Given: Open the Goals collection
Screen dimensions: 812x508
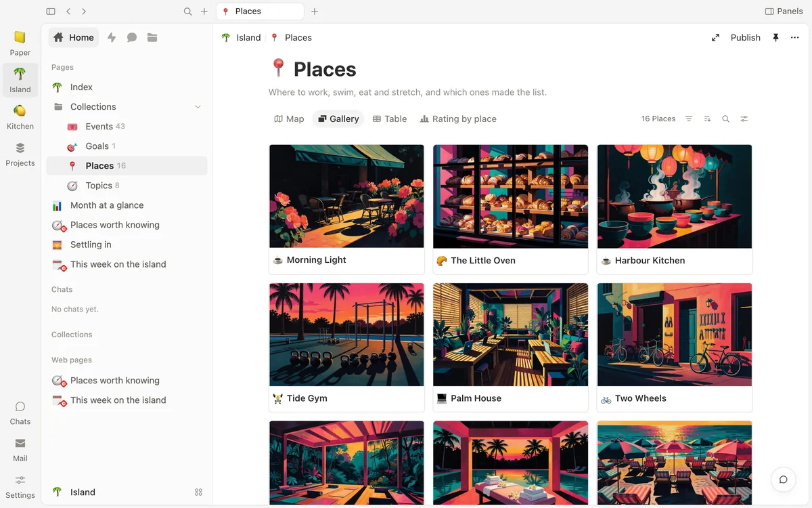Looking at the screenshot, I should click(x=127, y=146).
